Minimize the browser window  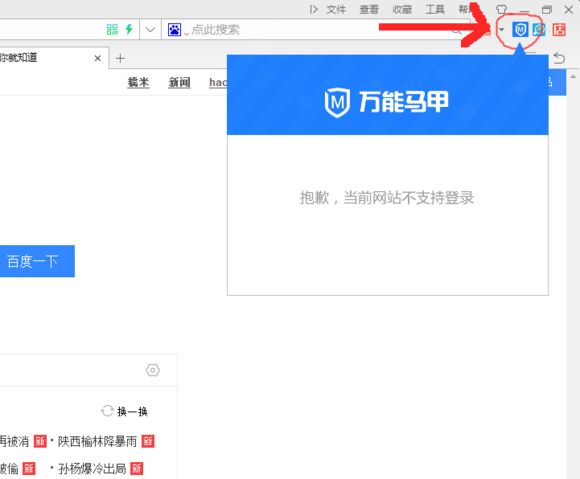coord(525,10)
